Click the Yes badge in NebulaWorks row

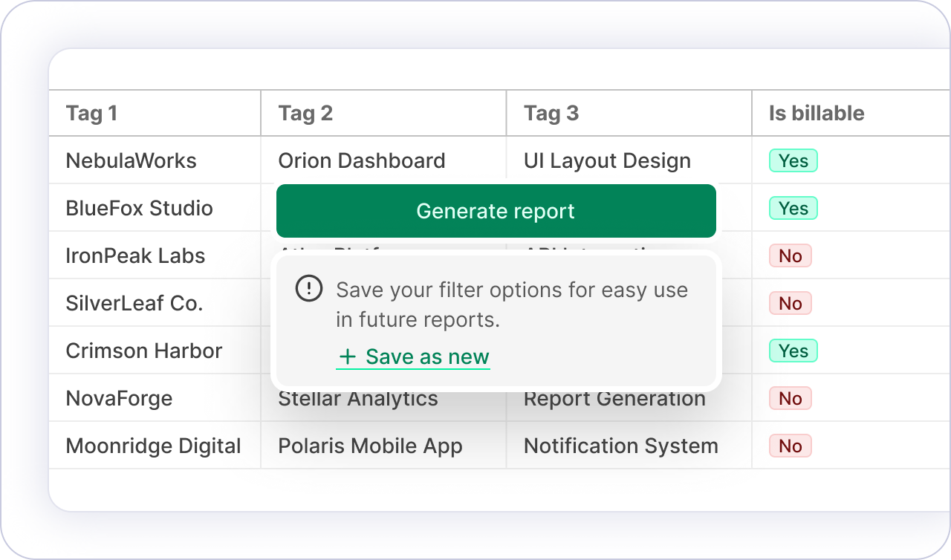(793, 160)
